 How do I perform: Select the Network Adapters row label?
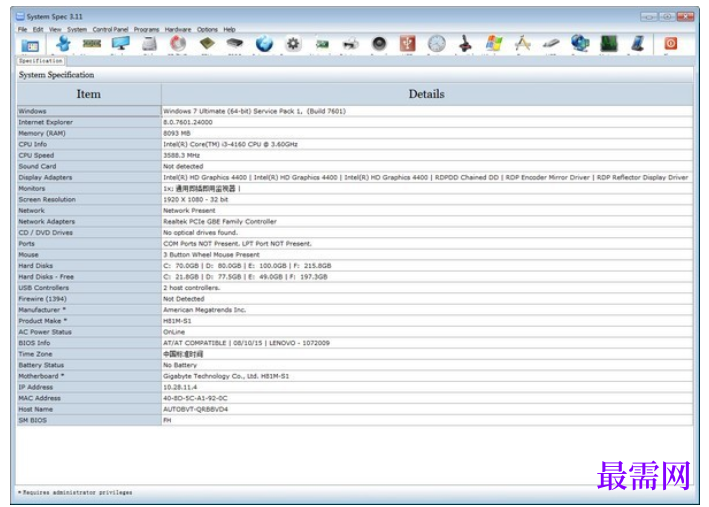coord(47,222)
